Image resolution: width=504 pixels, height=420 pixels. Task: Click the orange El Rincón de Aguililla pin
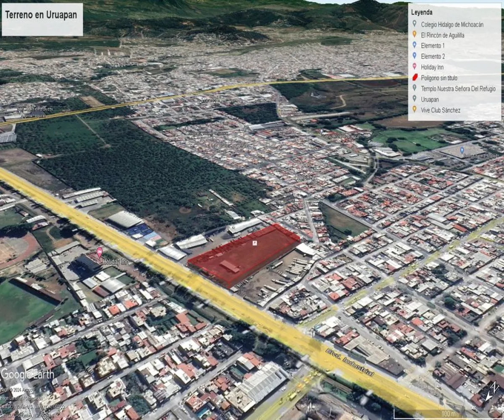pyautogui.click(x=415, y=35)
